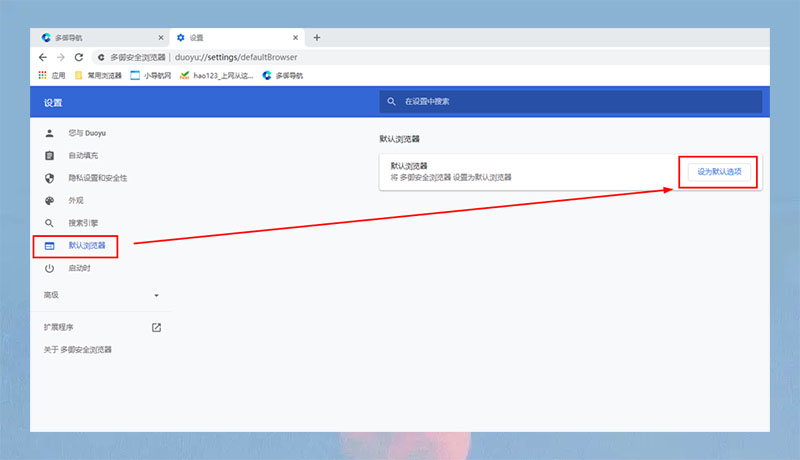Click the 将 多御安全浏览器 设置为默认浏览器 description
Viewport: 800px width, 460px height.
(x=451, y=177)
